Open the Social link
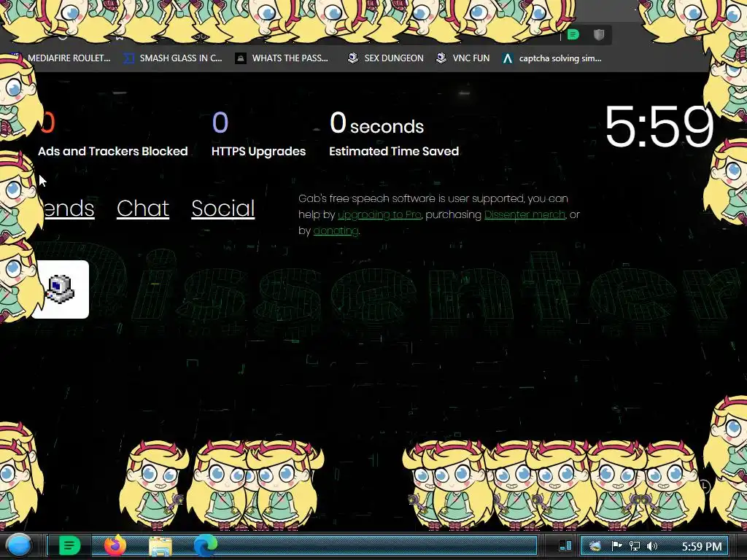 (223, 209)
